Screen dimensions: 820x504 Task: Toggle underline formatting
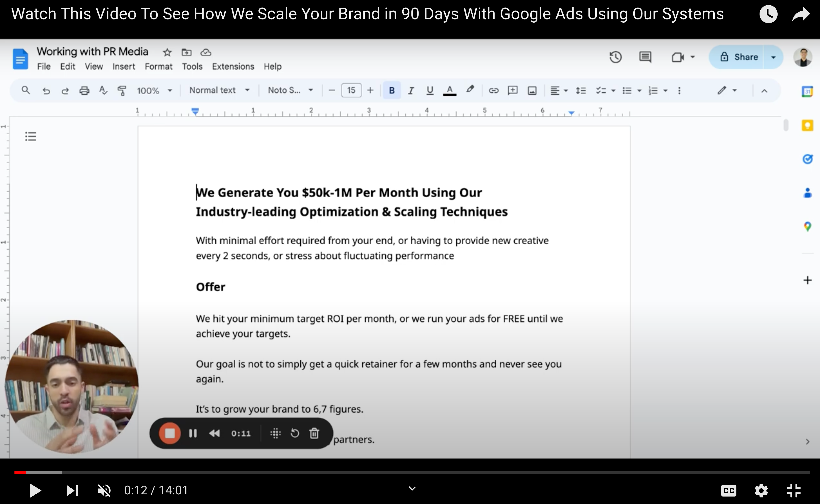430,90
